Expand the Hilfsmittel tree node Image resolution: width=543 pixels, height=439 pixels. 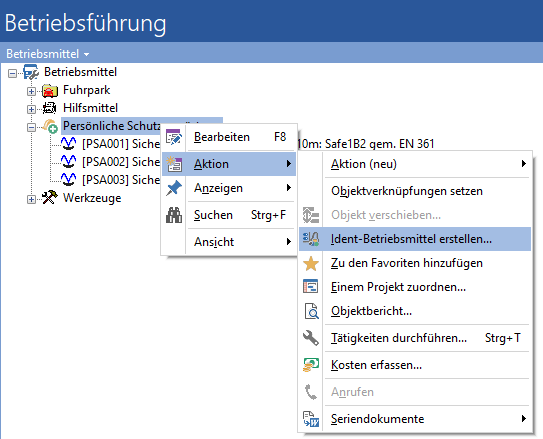click(x=31, y=109)
